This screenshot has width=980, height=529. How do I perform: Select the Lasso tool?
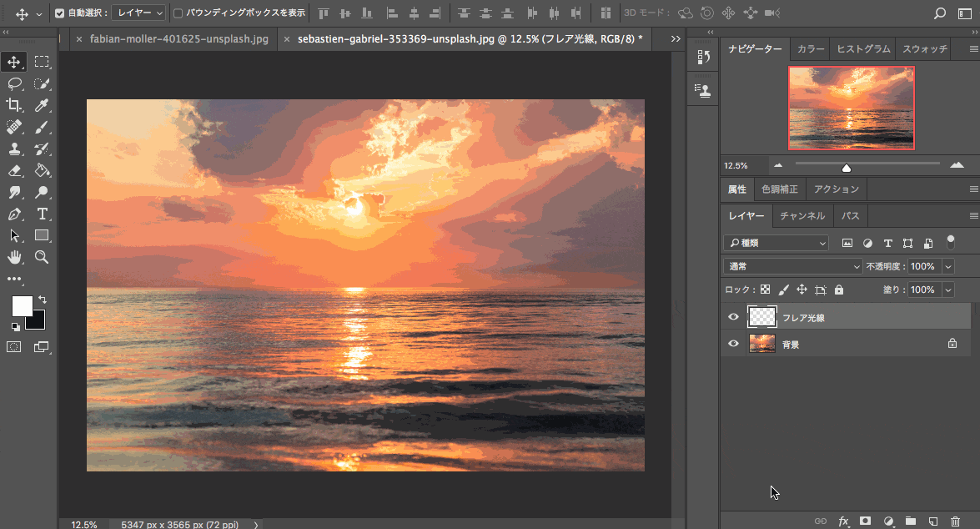pos(13,83)
